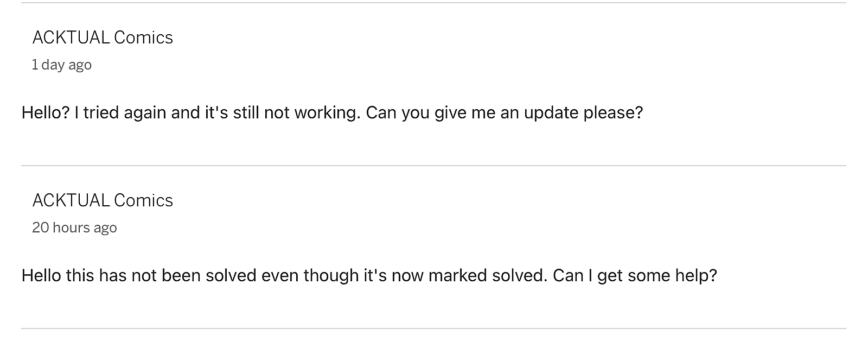Click 'Can I get some help?' text
868x360 pixels.
coord(635,276)
